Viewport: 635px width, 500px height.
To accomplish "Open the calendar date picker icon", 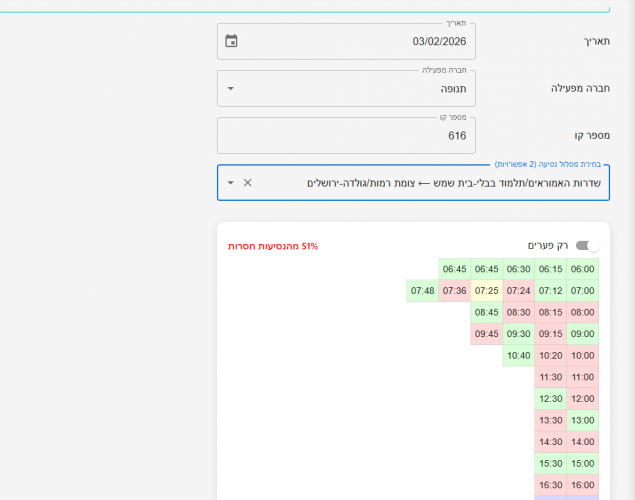I will point(232,41).
